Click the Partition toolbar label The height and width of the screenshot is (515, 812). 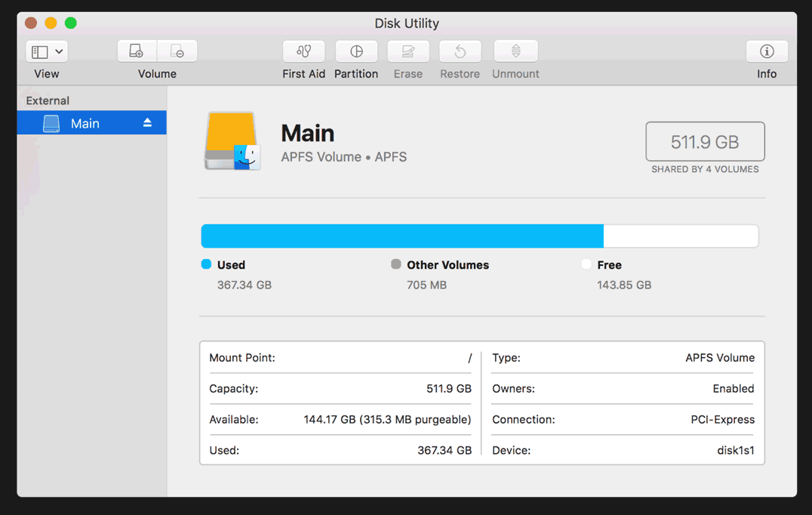point(356,74)
